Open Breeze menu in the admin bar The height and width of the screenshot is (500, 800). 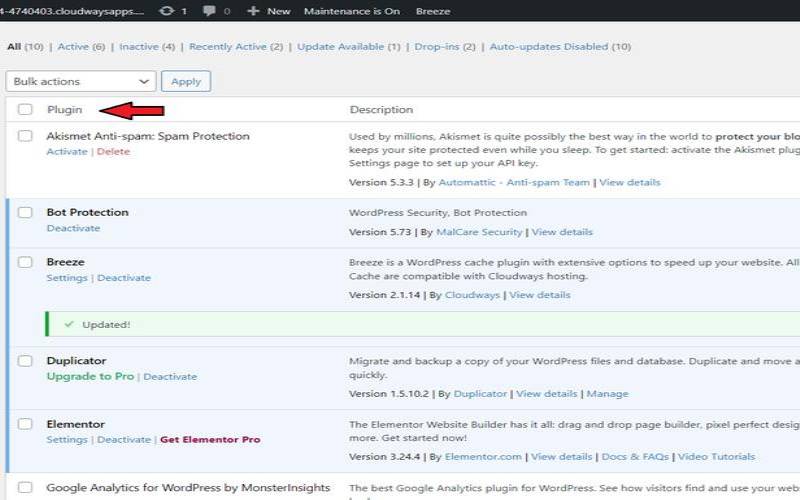click(433, 11)
